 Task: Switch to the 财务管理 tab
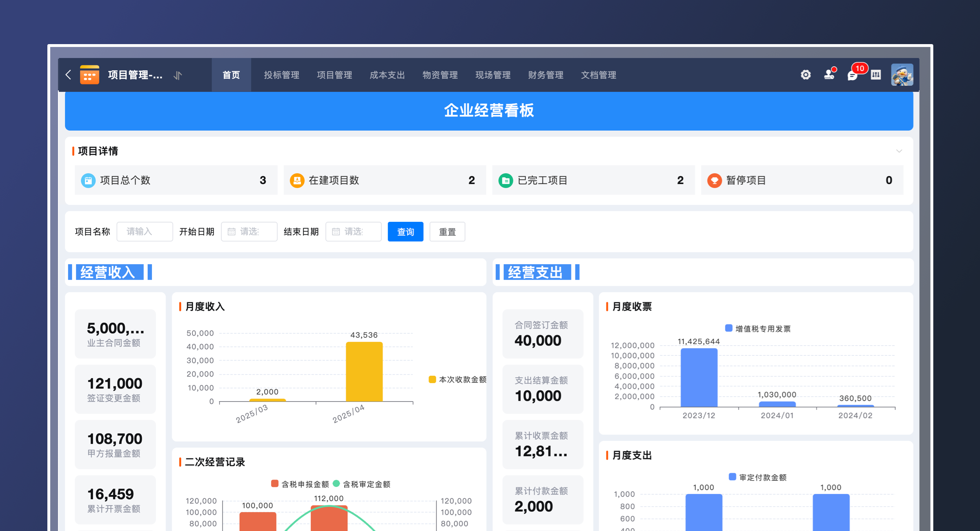[x=546, y=75]
